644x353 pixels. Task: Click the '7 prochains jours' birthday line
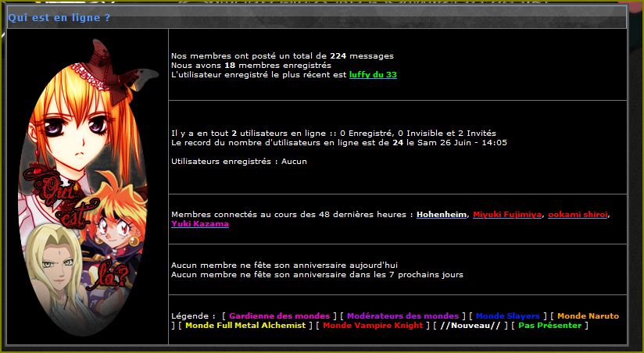click(x=317, y=275)
